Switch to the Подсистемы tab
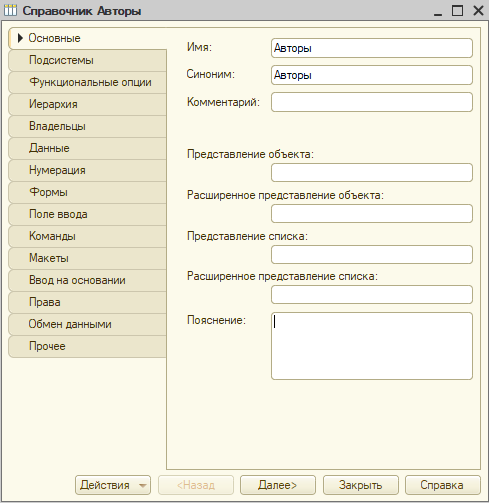Viewport: 489px width, 503px height. (x=87, y=60)
